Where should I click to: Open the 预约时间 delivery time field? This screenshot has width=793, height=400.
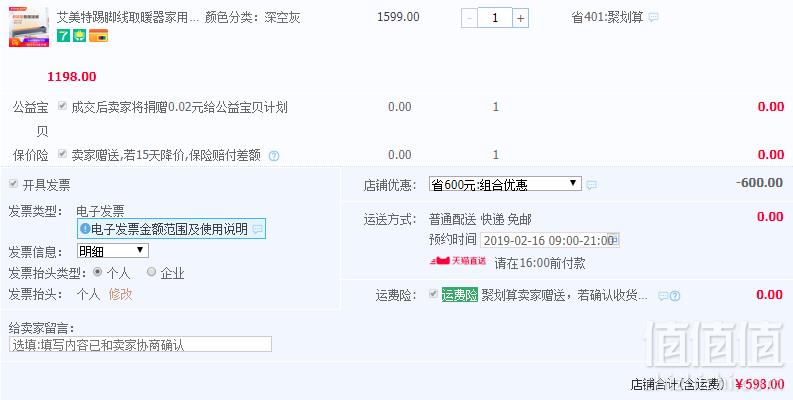click(x=550, y=240)
